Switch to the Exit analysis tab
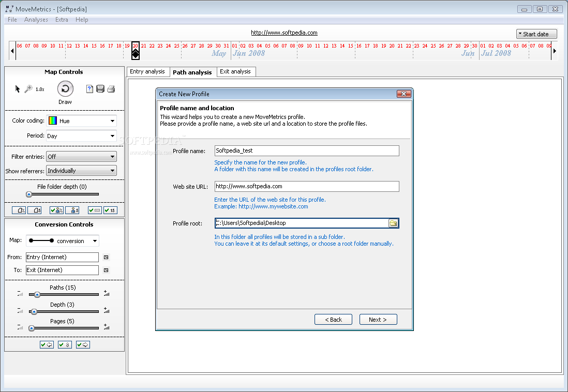This screenshot has height=392, width=568. (235, 72)
